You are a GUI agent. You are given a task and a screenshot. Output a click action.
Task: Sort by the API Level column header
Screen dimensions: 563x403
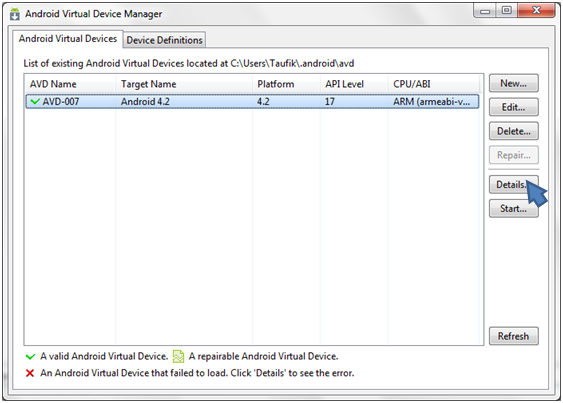click(x=354, y=84)
